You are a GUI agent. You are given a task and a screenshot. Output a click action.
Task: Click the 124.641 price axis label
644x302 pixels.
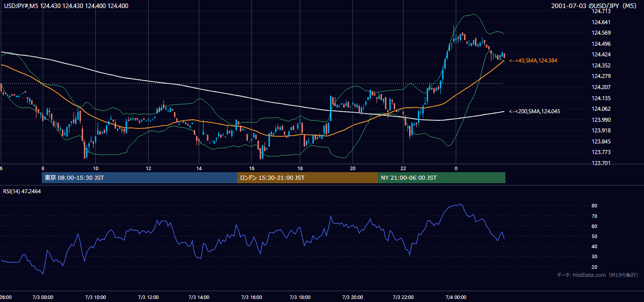click(x=601, y=22)
